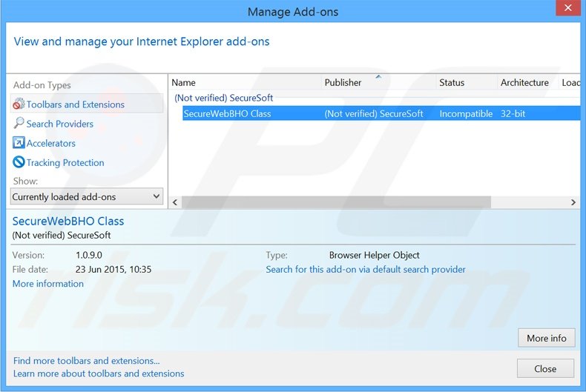The image size is (586, 392).
Task: Sort list by Status column header
Action: click(467, 82)
